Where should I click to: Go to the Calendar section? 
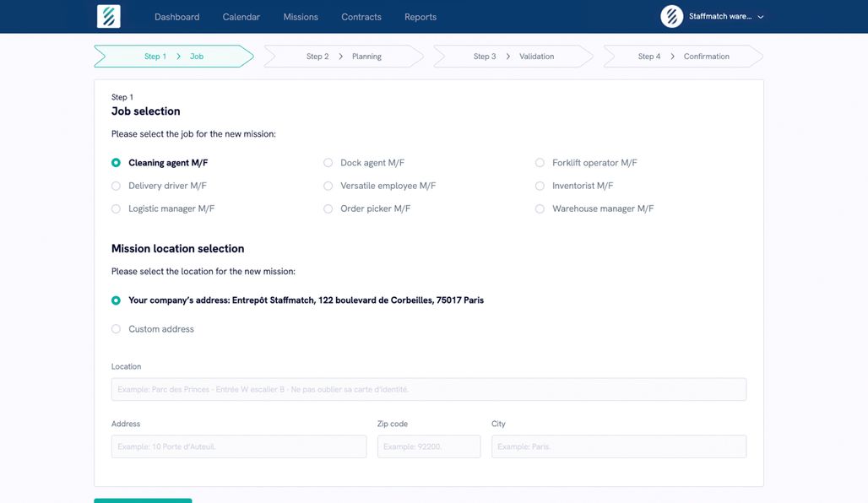coord(241,16)
